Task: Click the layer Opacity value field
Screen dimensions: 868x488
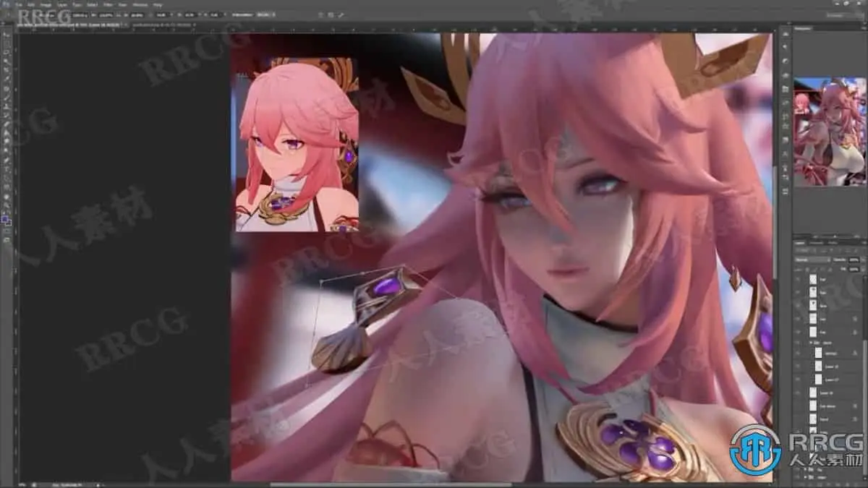Action: pyautogui.click(x=854, y=260)
